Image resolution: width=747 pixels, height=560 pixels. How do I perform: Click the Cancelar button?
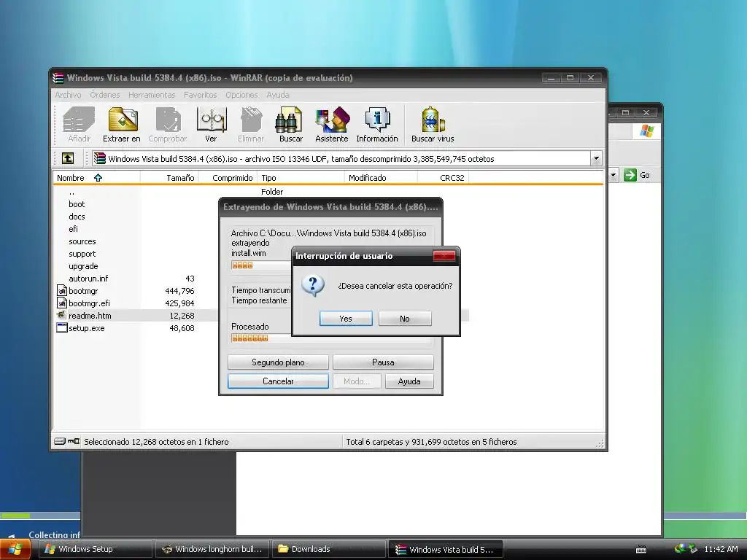coord(278,381)
